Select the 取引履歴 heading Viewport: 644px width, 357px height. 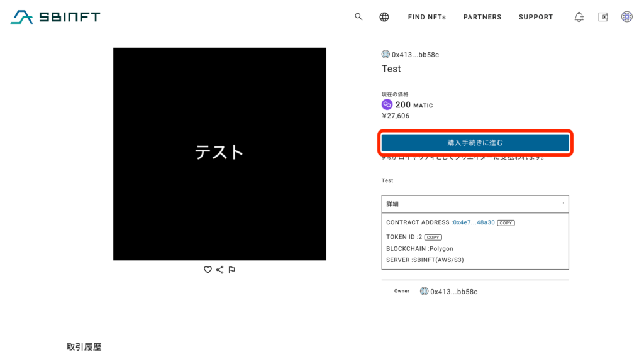pos(84,347)
